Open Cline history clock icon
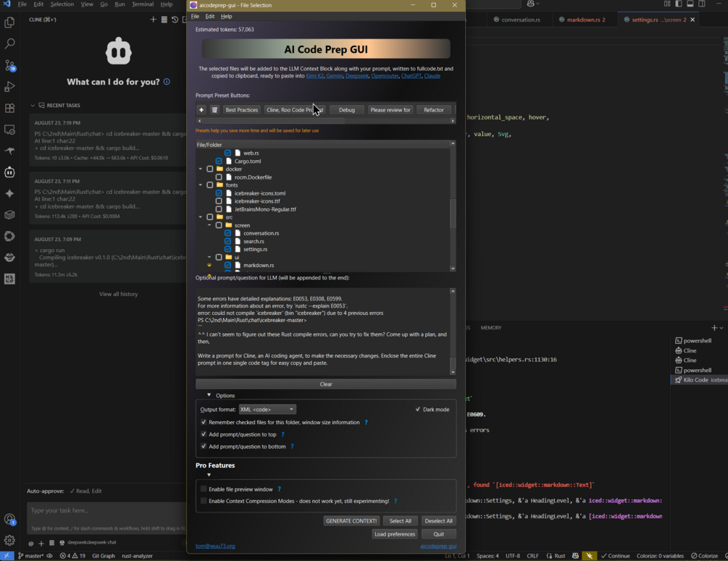The width and height of the screenshot is (728, 561). [175, 20]
